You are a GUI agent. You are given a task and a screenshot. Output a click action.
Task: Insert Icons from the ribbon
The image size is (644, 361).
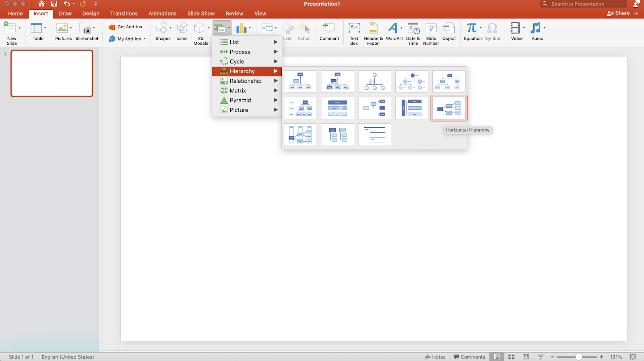(182, 31)
